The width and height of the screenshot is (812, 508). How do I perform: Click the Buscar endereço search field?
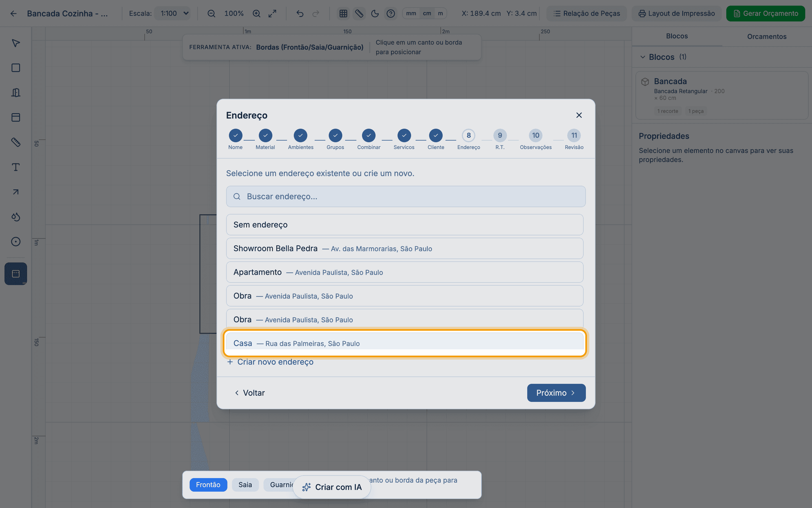[x=406, y=196]
